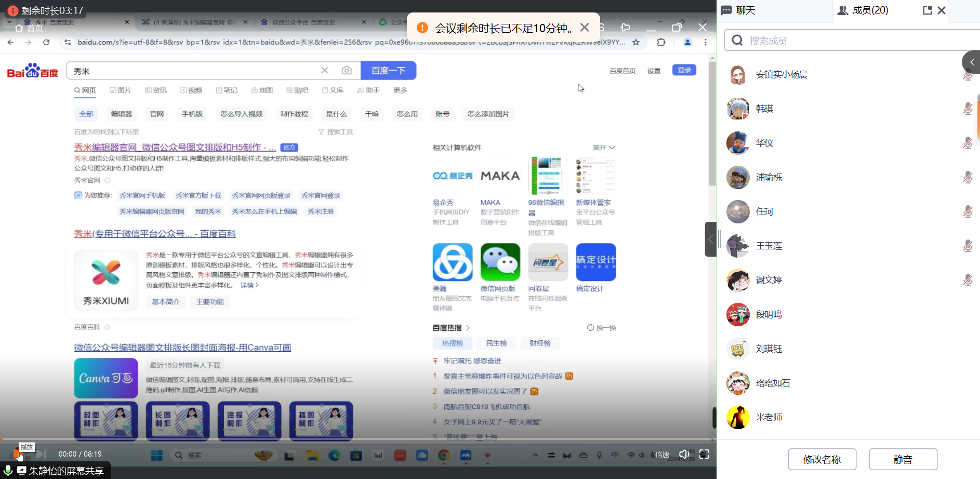Click the volume speaker icon in the player

pyautogui.click(x=684, y=455)
